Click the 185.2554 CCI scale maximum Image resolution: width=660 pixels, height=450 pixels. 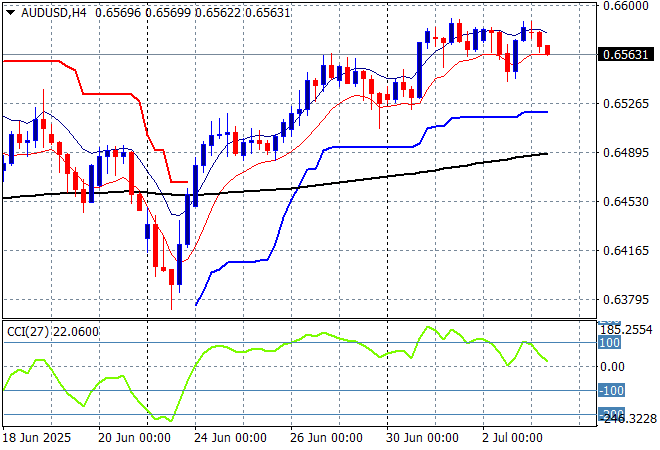click(626, 330)
